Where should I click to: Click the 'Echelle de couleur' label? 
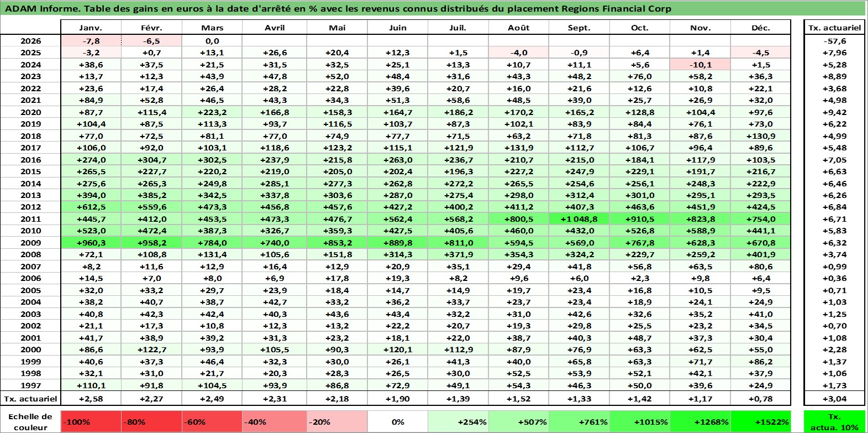pos(30,422)
